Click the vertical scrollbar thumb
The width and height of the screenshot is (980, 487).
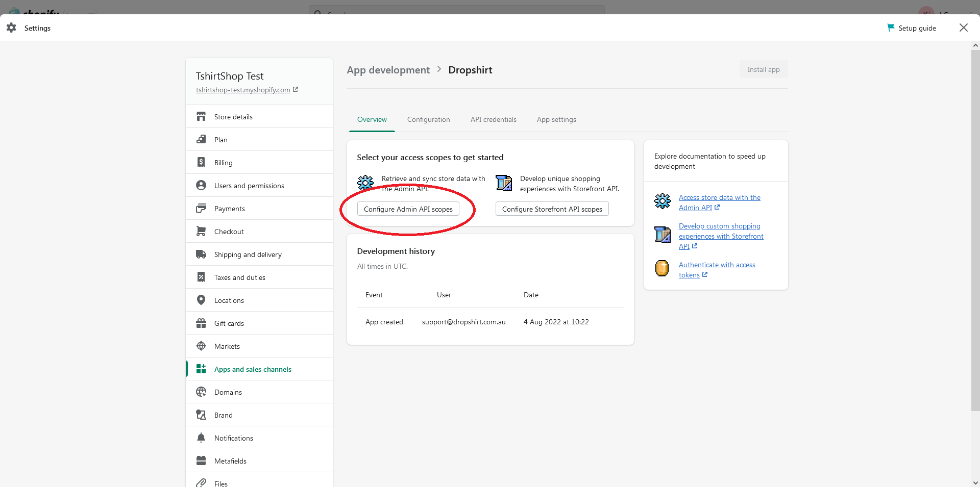coord(975,229)
